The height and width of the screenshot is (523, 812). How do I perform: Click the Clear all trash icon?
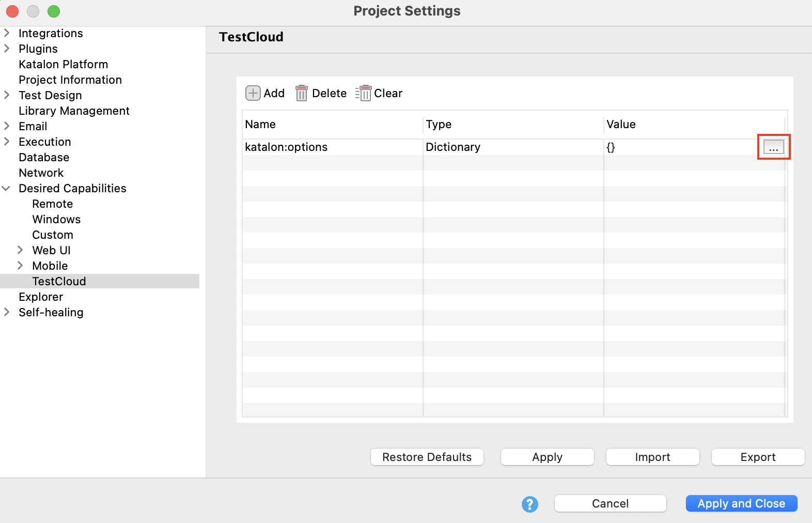[x=364, y=94]
